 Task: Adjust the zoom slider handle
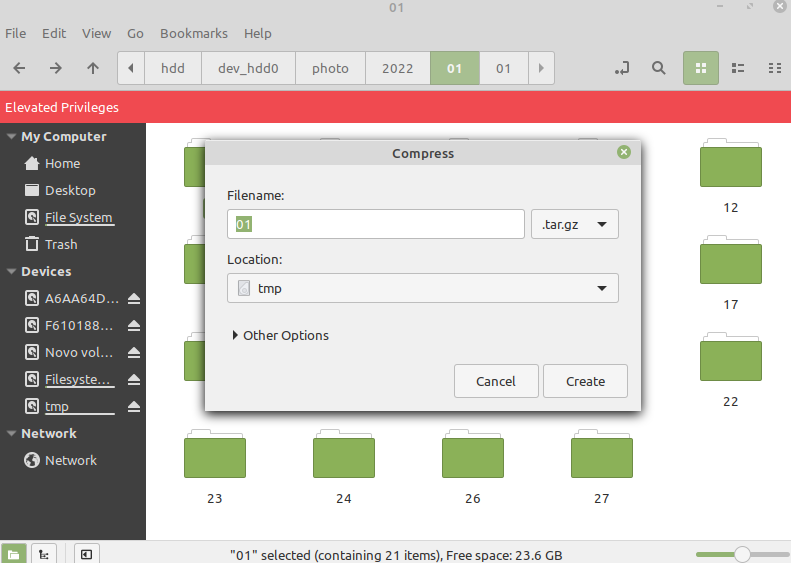point(742,554)
